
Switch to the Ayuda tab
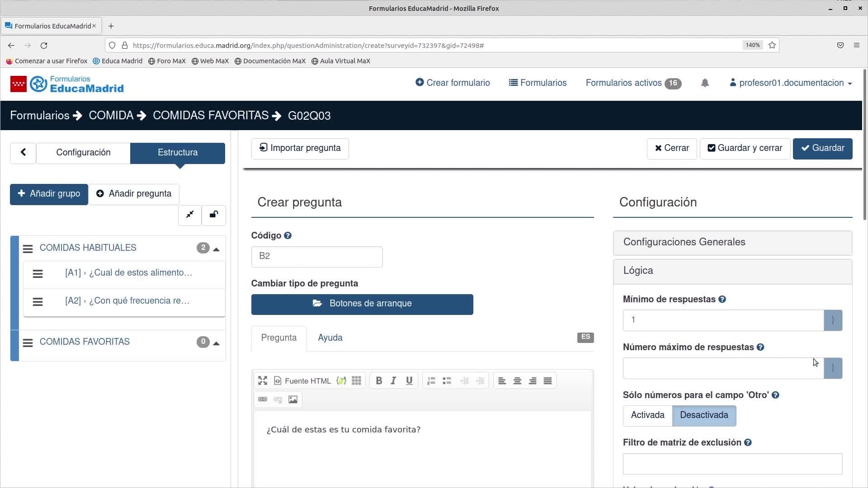click(330, 338)
